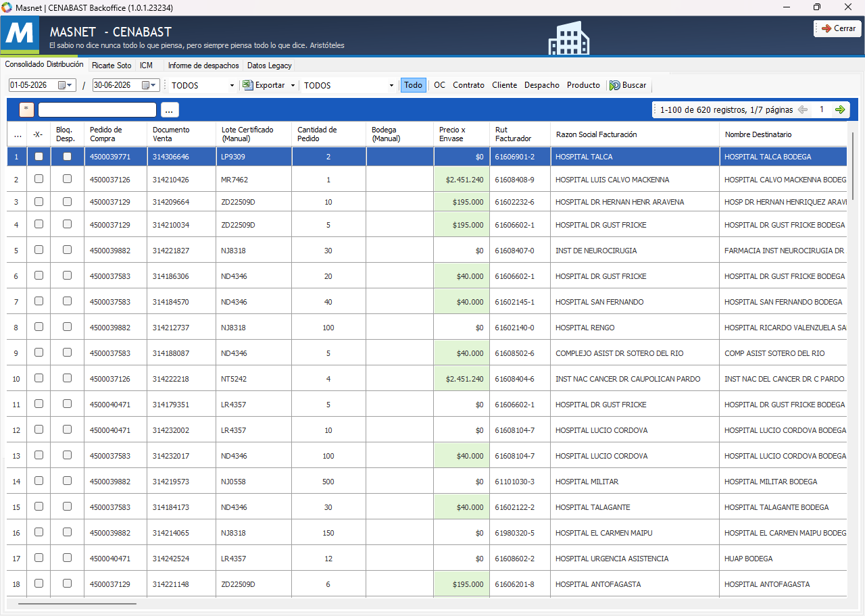The image size is (865, 616).
Task: Click the page number field
Action: (822, 109)
